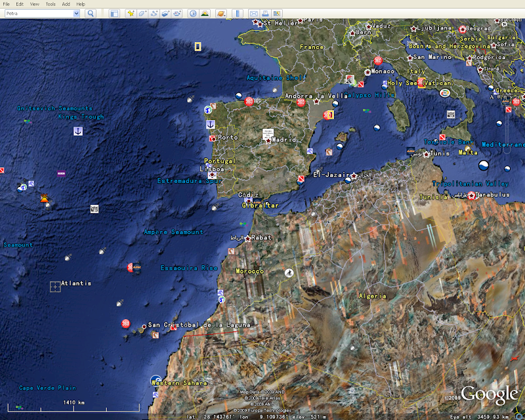Screen dimensions: 525x420
Task: Add an image overlay from toolbar
Action: pyautogui.click(x=166, y=13)
